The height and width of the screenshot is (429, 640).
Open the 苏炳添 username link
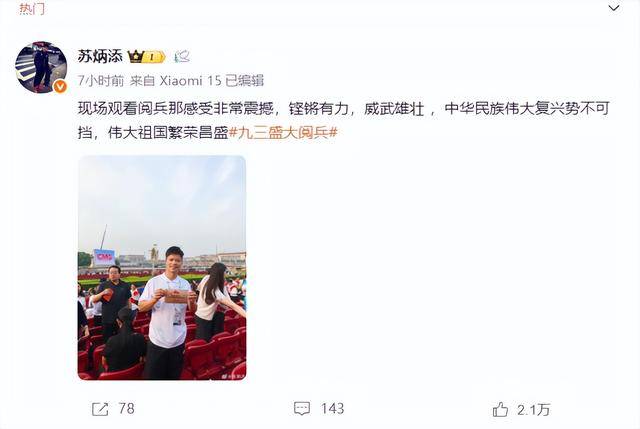(100, 56)
